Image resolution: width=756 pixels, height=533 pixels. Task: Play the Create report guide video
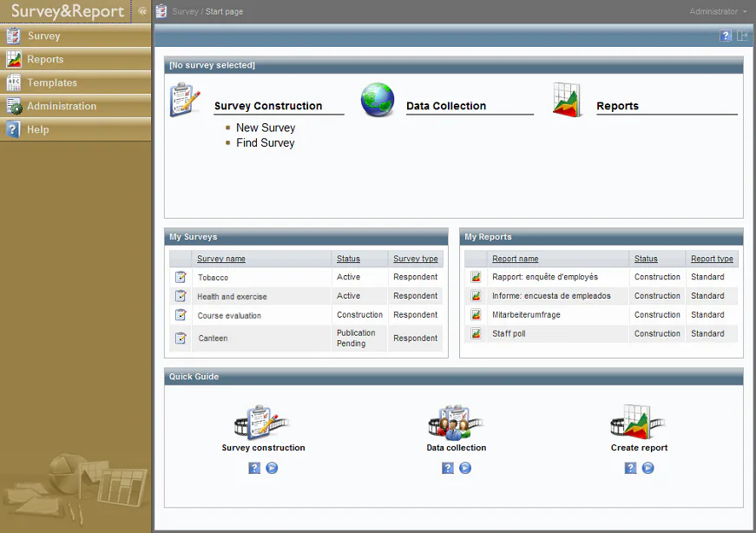(648, 468)
